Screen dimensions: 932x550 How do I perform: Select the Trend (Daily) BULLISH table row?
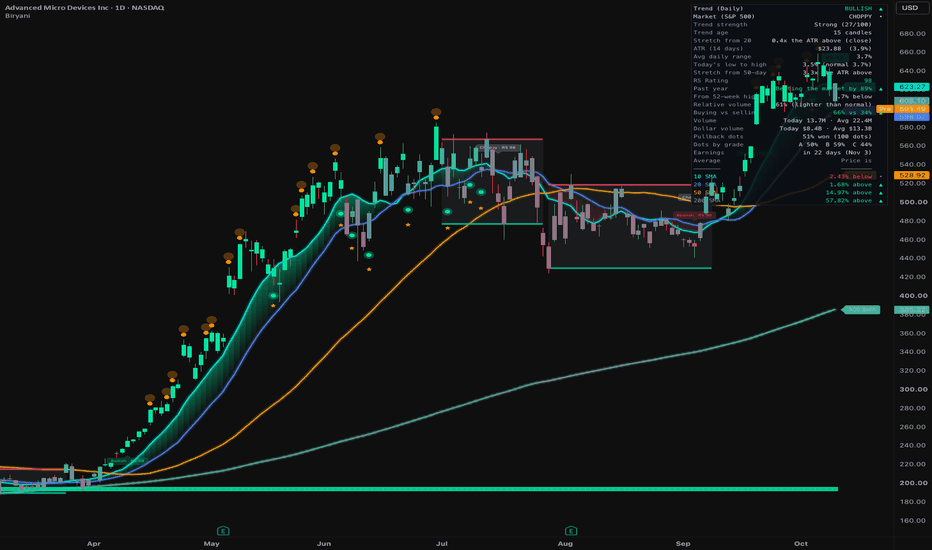[x=788, y=9]
